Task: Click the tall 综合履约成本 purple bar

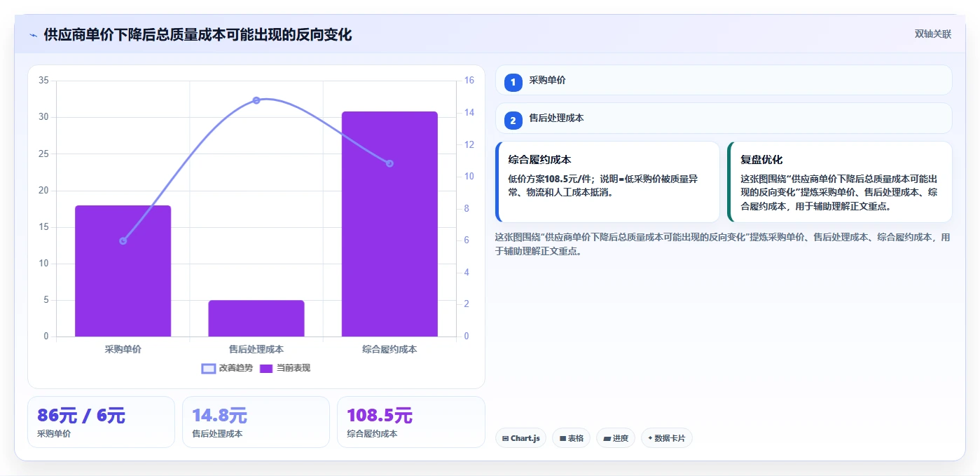Action: [389, 224]
